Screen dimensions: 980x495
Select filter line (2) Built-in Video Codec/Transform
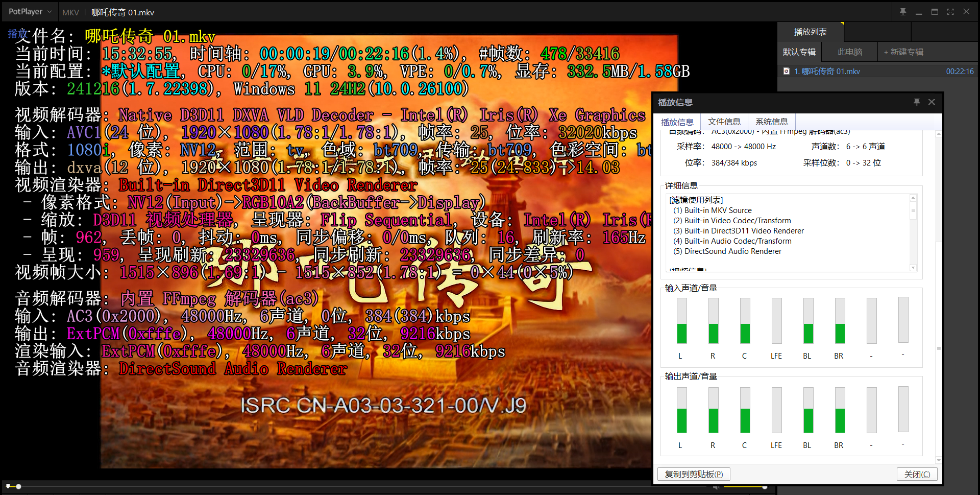click(732, 221)
